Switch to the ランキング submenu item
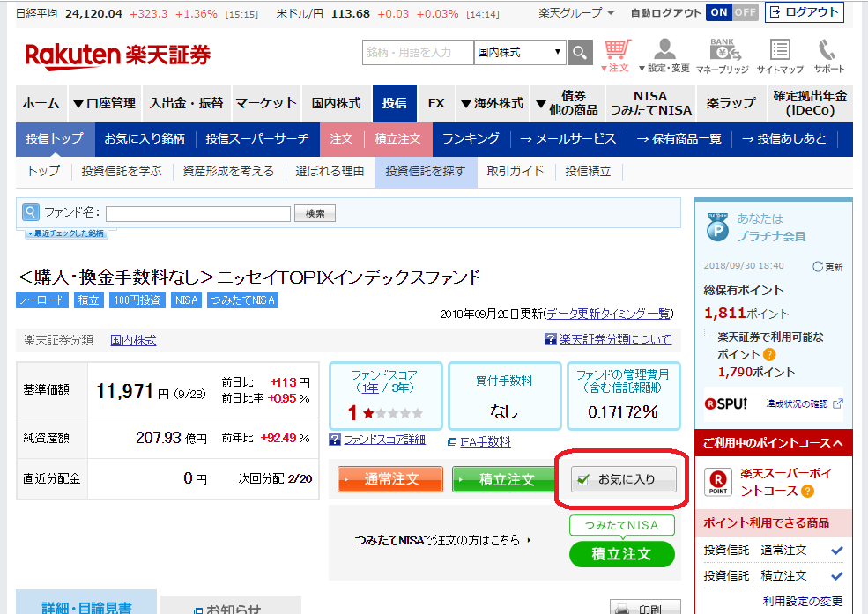Image resolution: width=868 pixels, height=614 pixels. pyautogui.click(x=471, y=139)
